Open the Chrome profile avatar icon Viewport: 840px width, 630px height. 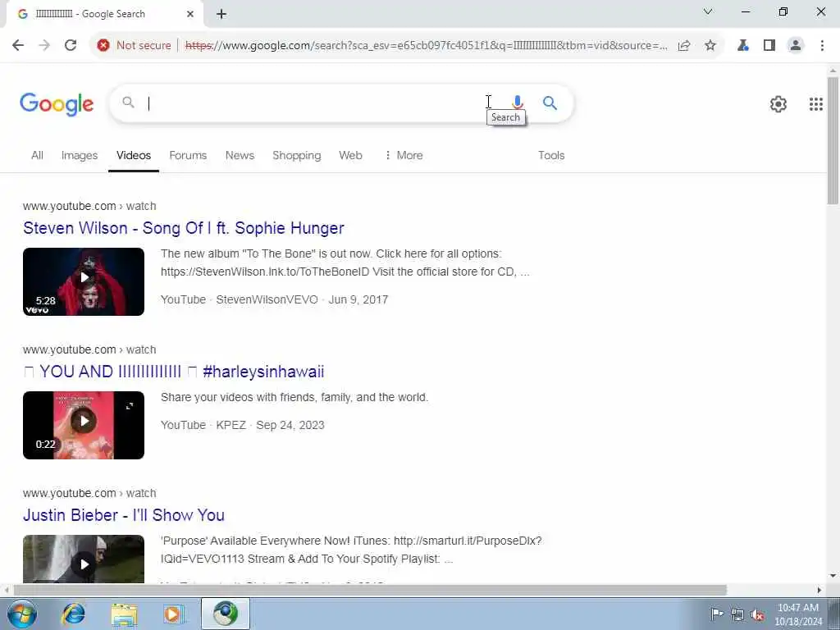pyautogui.click(x=796, y=46)
